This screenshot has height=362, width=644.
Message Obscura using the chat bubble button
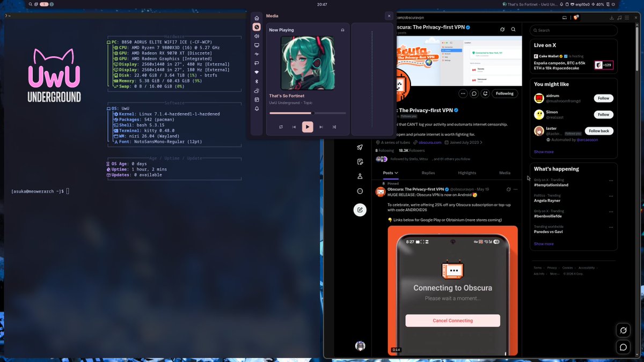point(474,93)
